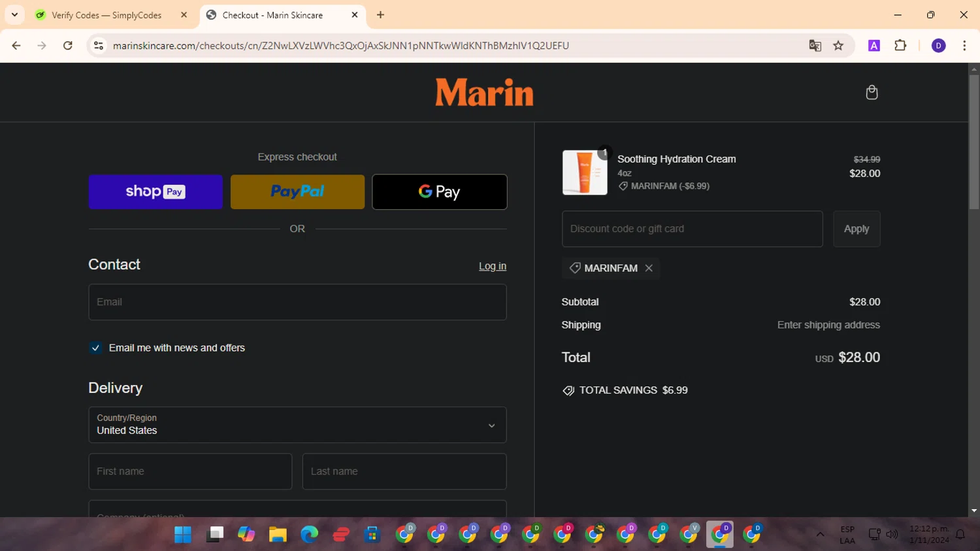Screen dimensions: 980x551
Task: Click the Discount code or gift card field
Action: 692,229
